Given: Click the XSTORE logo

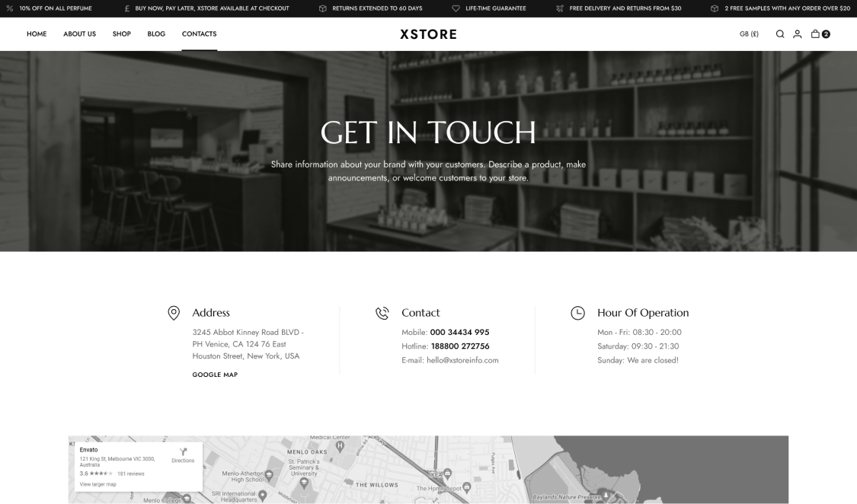Looking at the screenshot, I should pyautogui.click(x=428, y=34).
